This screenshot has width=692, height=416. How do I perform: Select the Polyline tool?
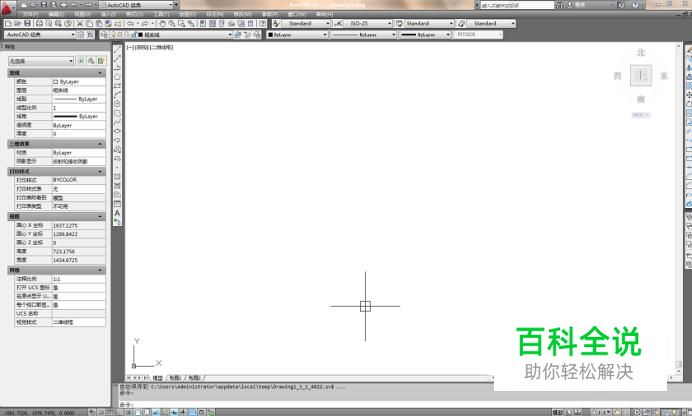117,67
